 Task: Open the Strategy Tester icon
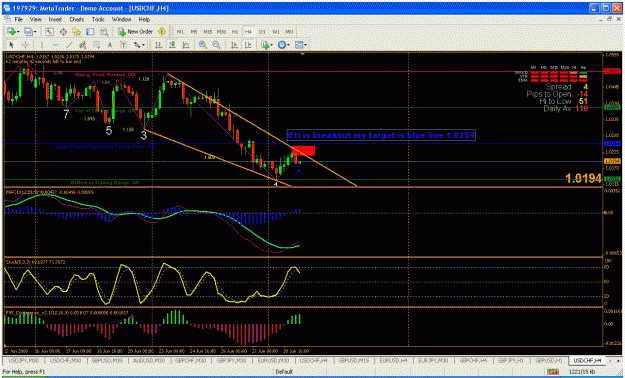pyautogui.click(x=104, y=32)
